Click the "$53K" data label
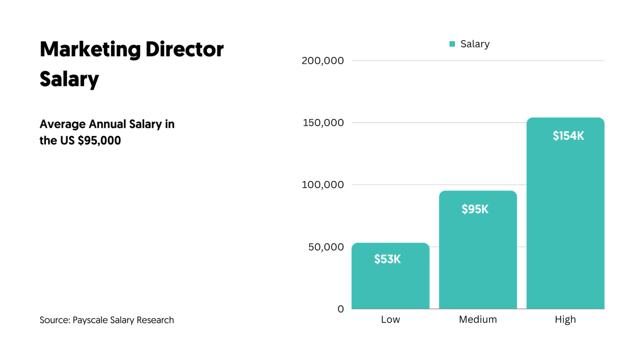Screen dimensions: 644x362 point(387,259)
